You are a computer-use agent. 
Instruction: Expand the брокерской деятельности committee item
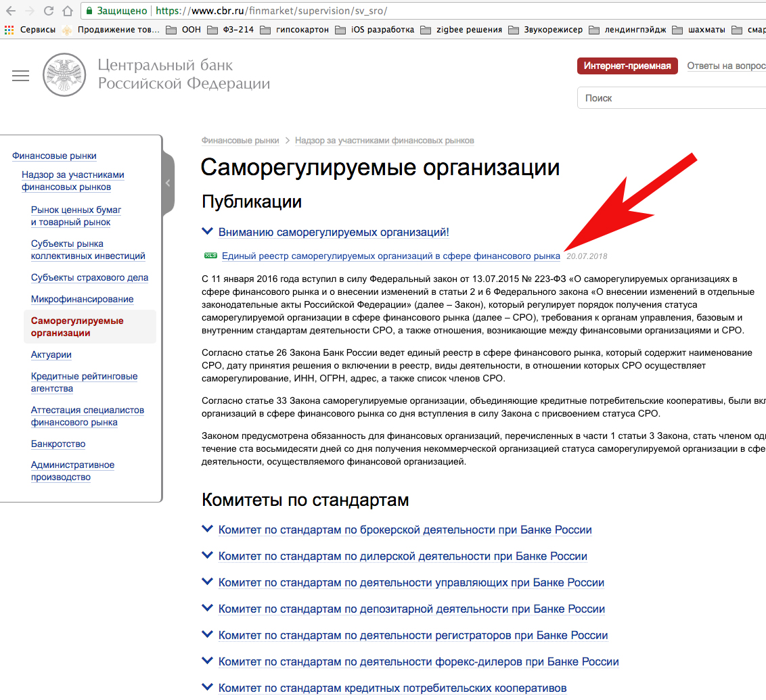coord(405,530)
